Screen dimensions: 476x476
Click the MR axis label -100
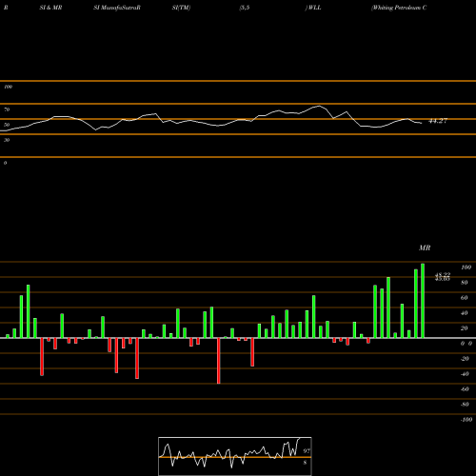pos(466,420)
